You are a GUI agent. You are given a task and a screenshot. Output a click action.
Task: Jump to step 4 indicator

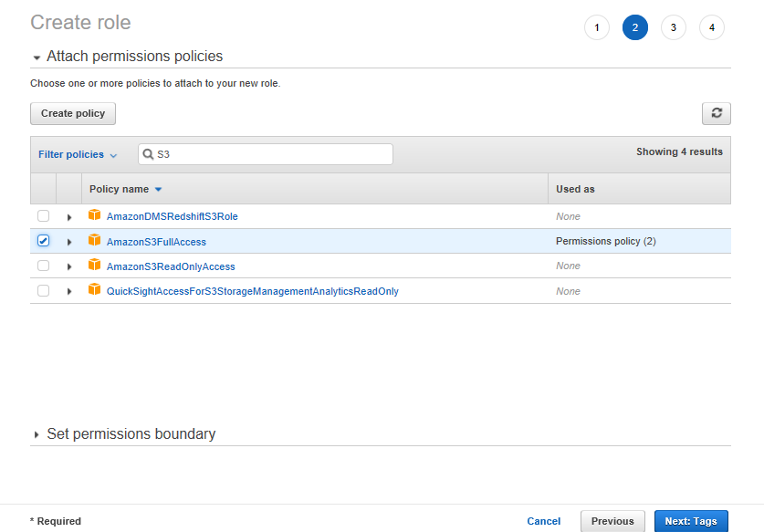click(x=712, y=27)
